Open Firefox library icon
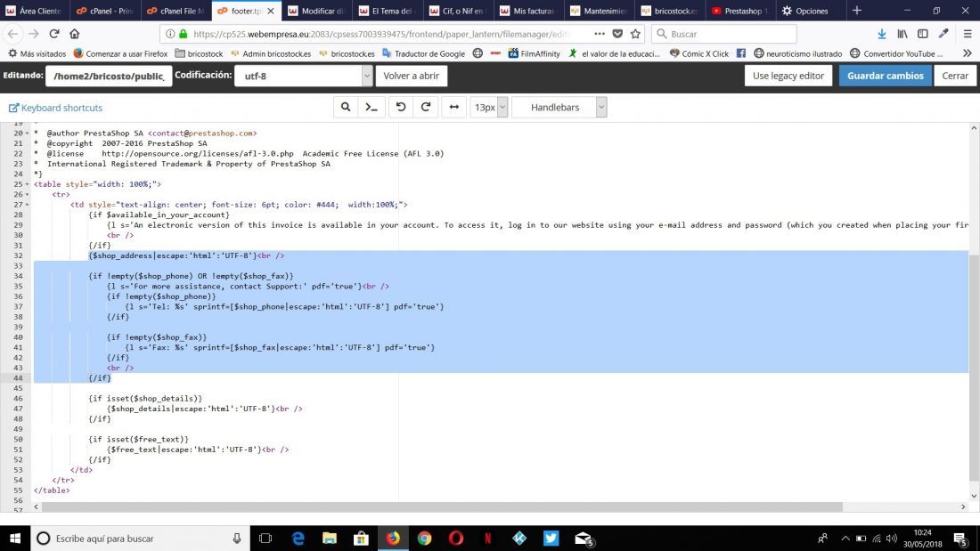Image resolution: width=980 pixels, height=551 pixels. click(902, 34)
